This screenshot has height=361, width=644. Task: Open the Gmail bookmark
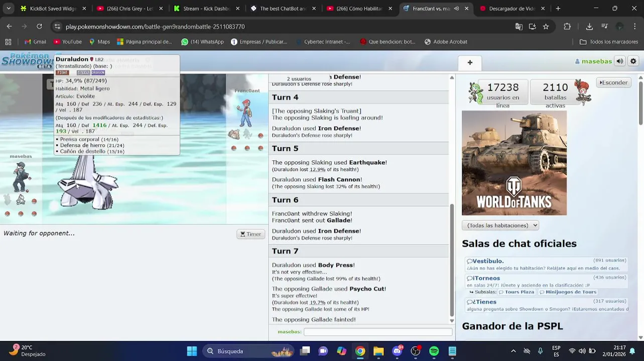coord(35,42)
